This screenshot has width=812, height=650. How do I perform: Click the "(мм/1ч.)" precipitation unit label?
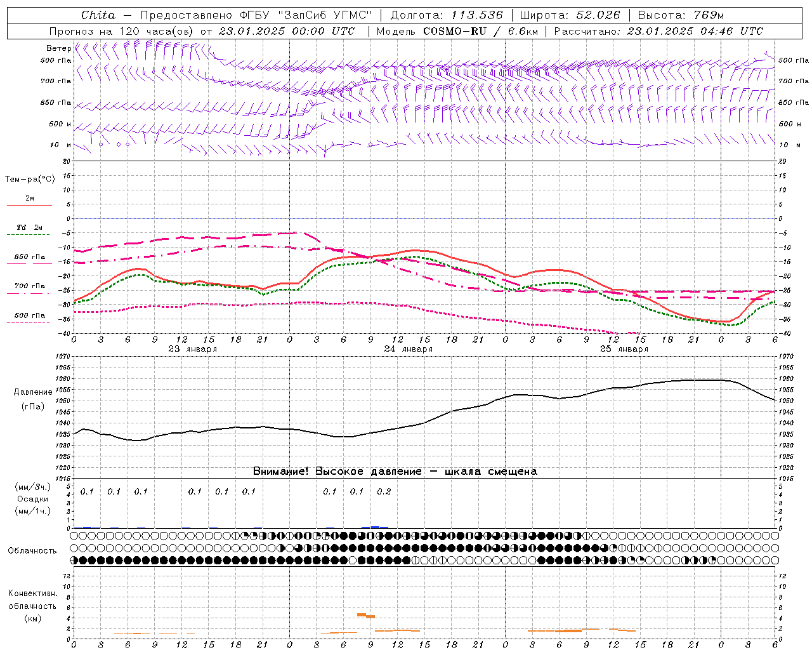pos(33,511)
